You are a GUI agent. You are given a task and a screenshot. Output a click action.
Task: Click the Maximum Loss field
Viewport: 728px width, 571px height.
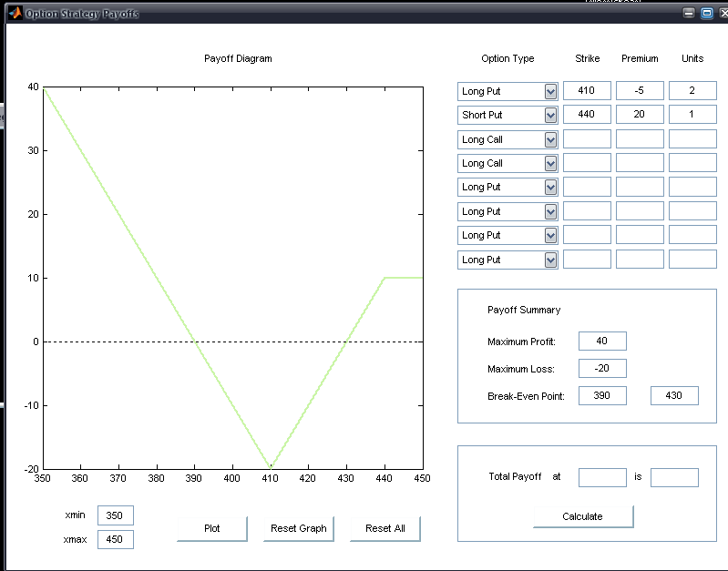(x=602, y=369)
